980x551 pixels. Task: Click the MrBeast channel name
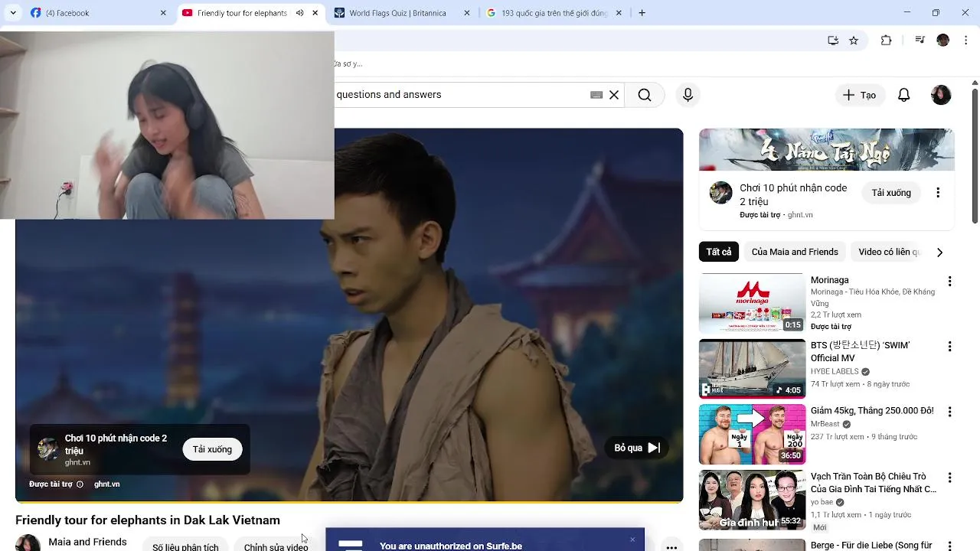825,424
